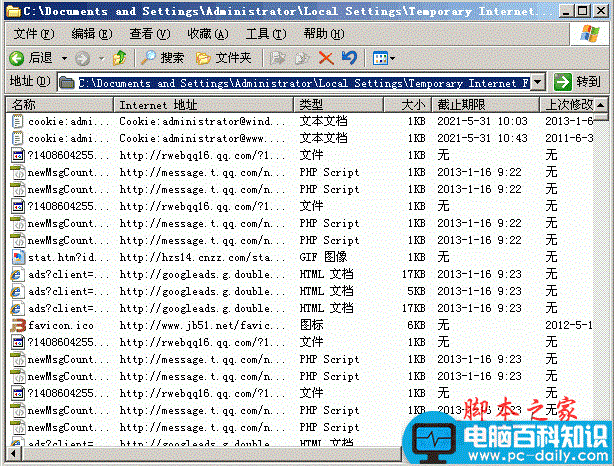This screenshot has height=466, width=614.
Task: Click the green 转到 Go arrow
Action: pyautogui.click(x=563, y=82)
